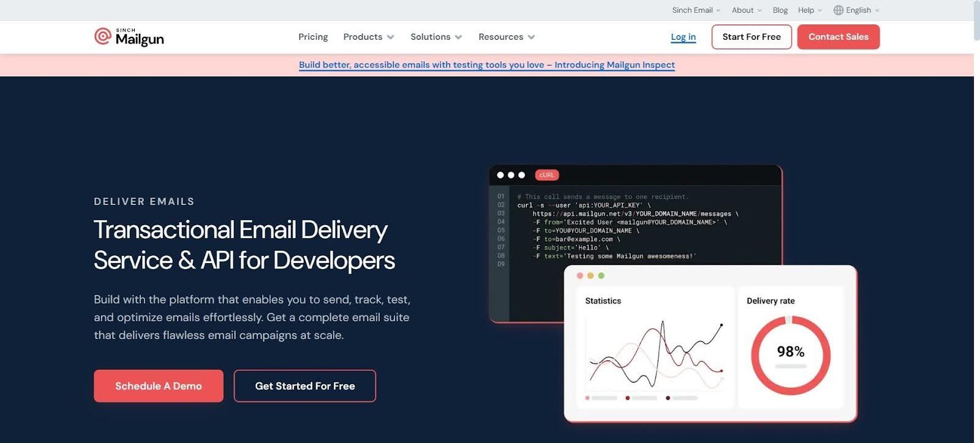Go to the Pricing page
This screenshot has width=980, height=443.
click(x=313, y=37)
